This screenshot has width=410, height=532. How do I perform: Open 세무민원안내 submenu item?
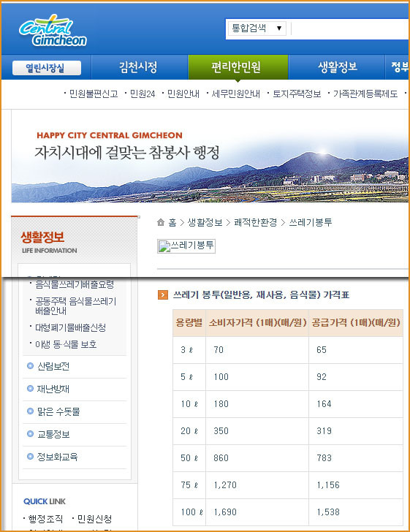click(235, 94)
